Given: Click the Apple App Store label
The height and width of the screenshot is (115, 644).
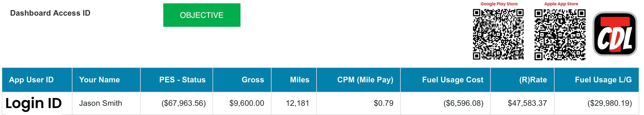Looking at the screenshot, I should coord(561,4).
